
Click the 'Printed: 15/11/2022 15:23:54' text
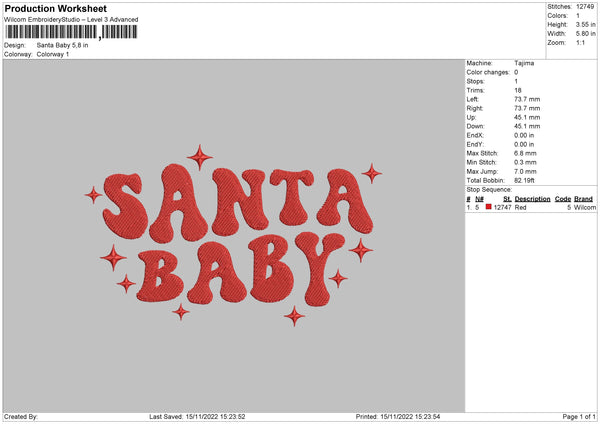(x=398, y=417)
